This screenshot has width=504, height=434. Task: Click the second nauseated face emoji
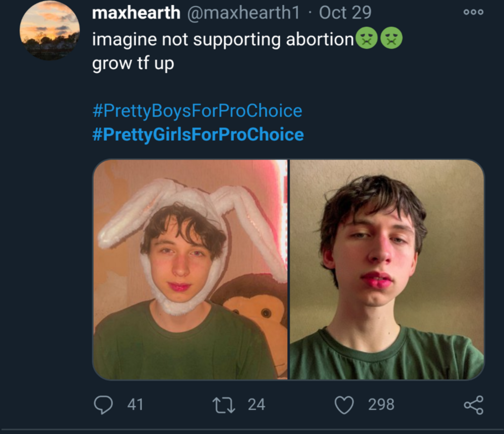tap(391, 38)
